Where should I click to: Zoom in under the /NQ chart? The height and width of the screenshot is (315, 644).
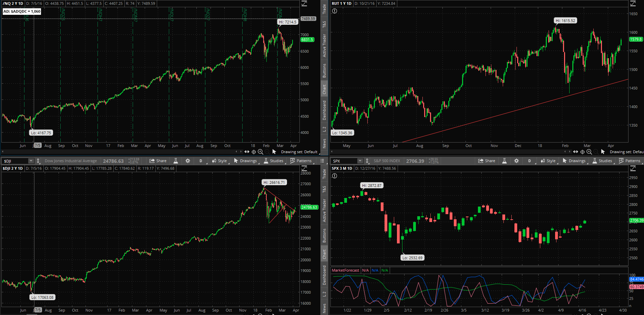[260, 152]
